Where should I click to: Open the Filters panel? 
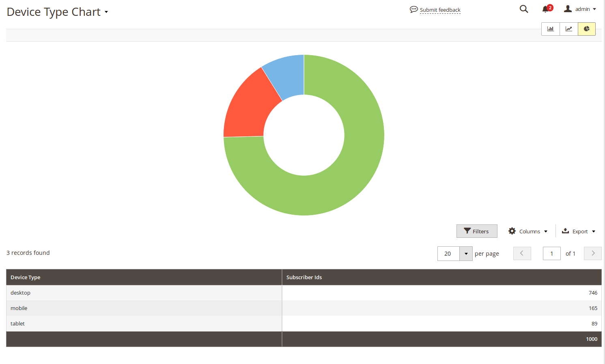[476, 231]
